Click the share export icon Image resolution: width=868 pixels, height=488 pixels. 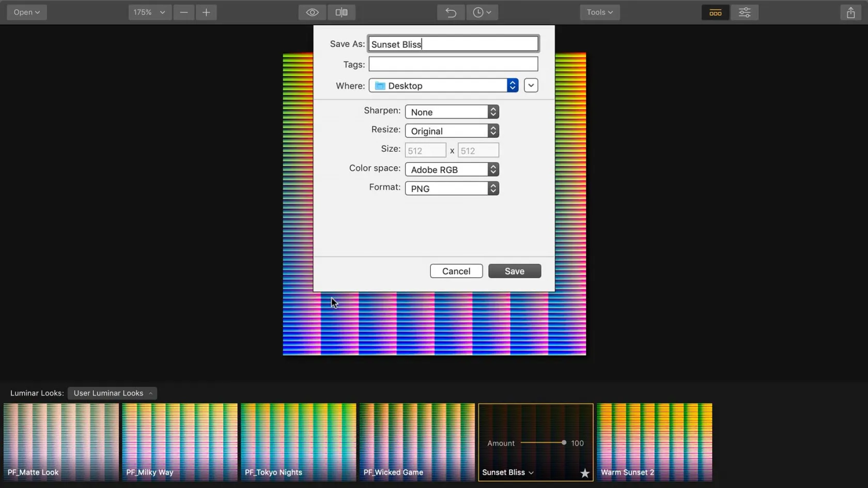[850, 12]
